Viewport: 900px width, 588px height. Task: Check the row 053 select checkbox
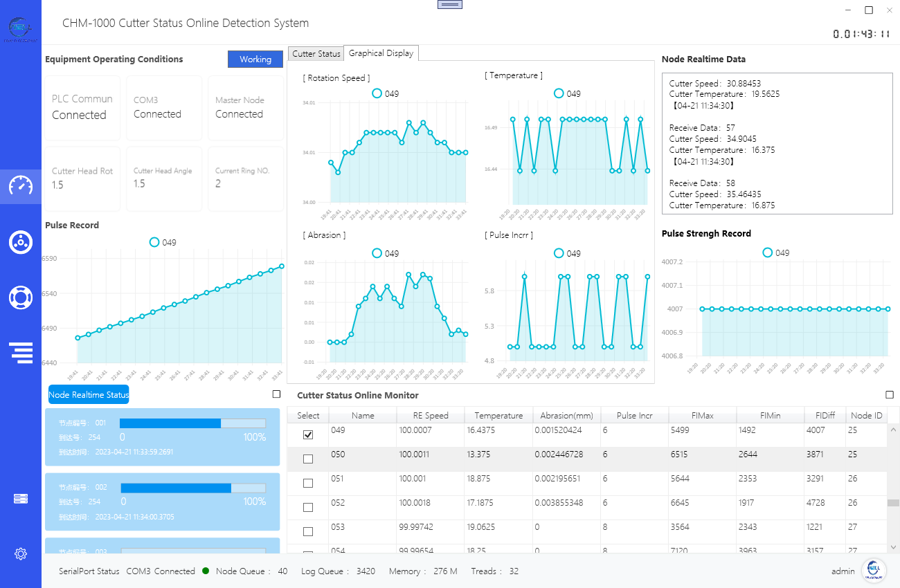click(308, 532)
